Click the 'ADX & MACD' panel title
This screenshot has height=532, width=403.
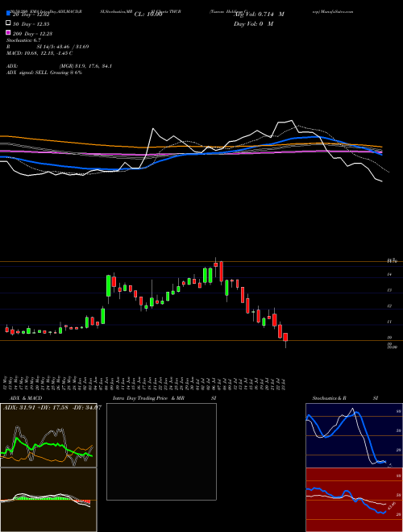coord(26,398)
